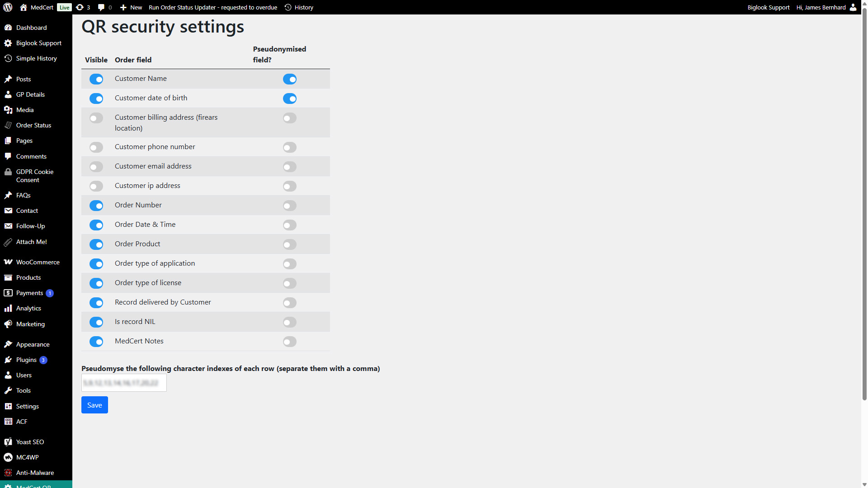Enable visibility for Customer phone number
868x488 pixels.
pyautogui.click(x=96, y=147)
